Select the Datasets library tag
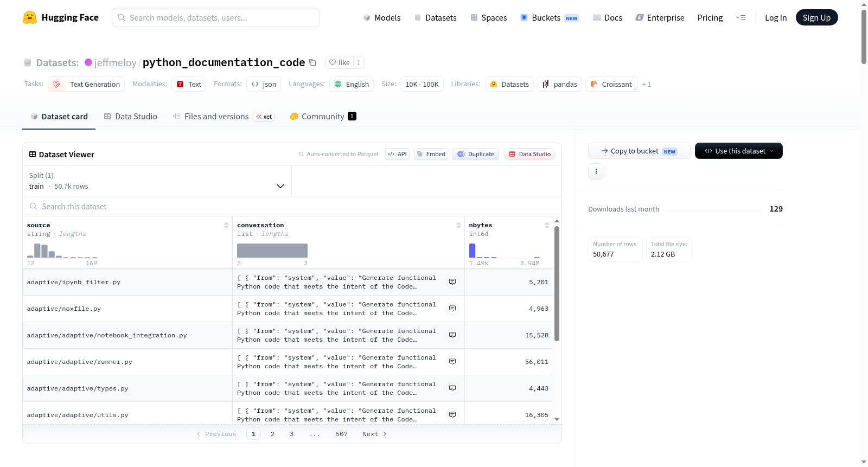The height and width of the screenshot is (467, 868). click(x=509, y=84)
